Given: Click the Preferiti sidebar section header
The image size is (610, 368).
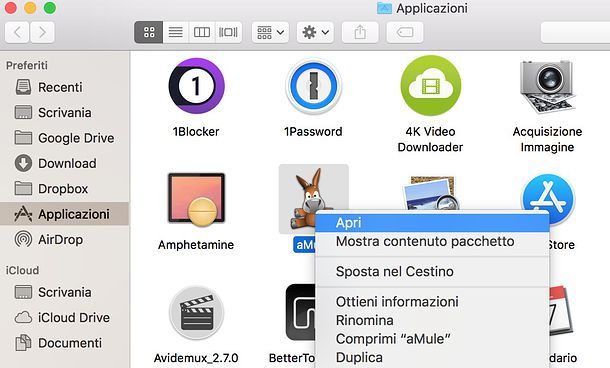Looking at the screenshot, I should click(x=27, y=65).
